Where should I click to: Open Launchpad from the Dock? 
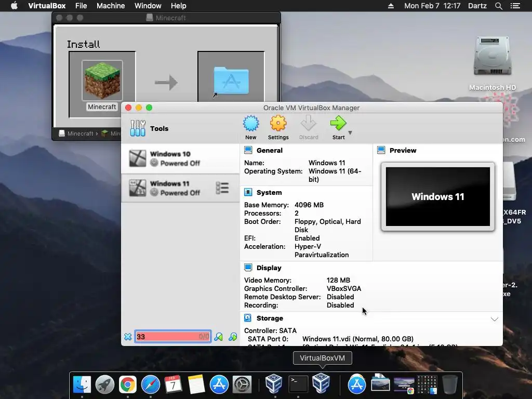105,385
